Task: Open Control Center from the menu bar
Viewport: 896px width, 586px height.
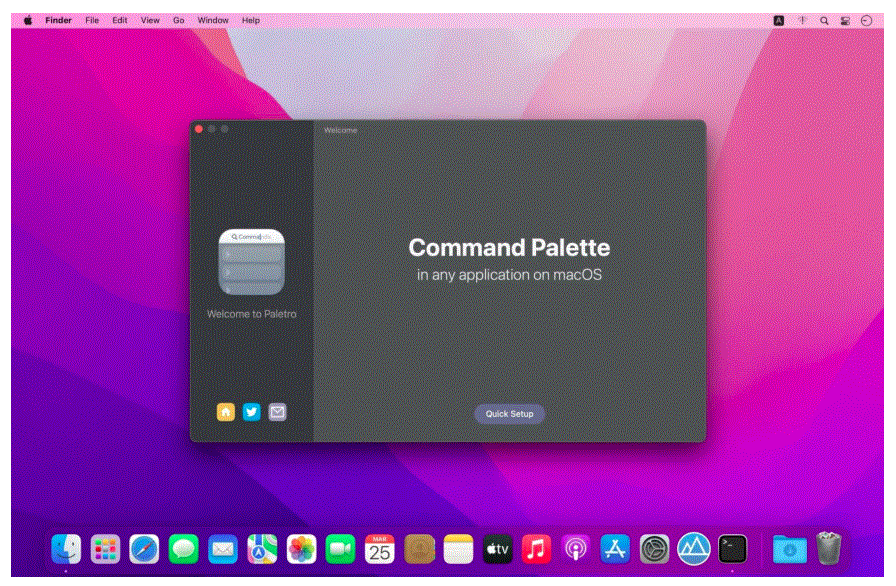Action: [845, 21]
